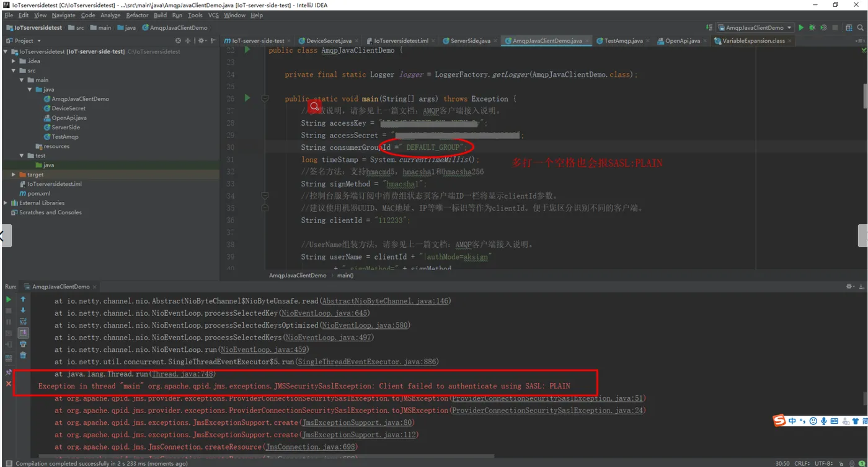
Task: Open the File menu
Action: coord(8,15)
